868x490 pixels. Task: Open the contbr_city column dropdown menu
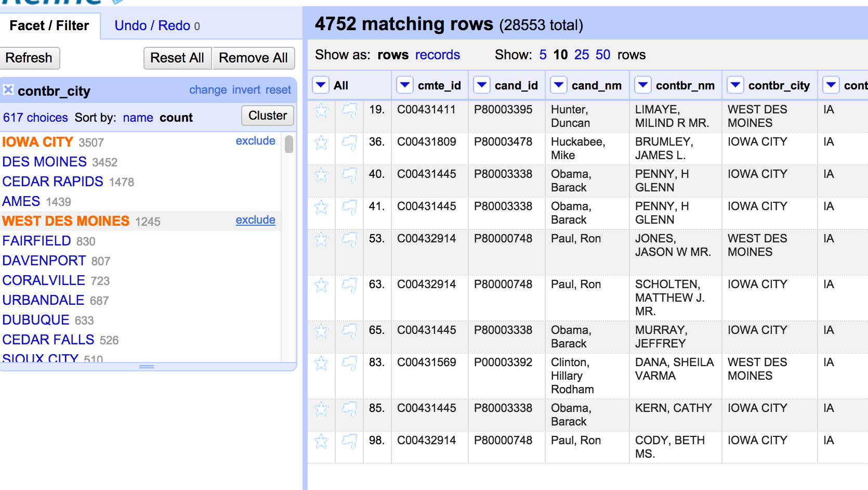[735, 85]
